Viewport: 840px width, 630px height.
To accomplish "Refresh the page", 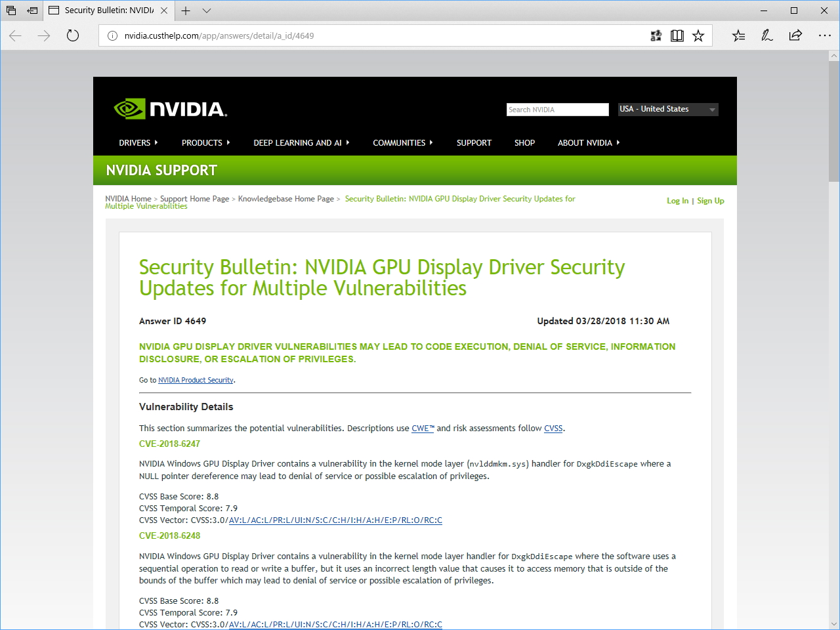I will [73, 35].
